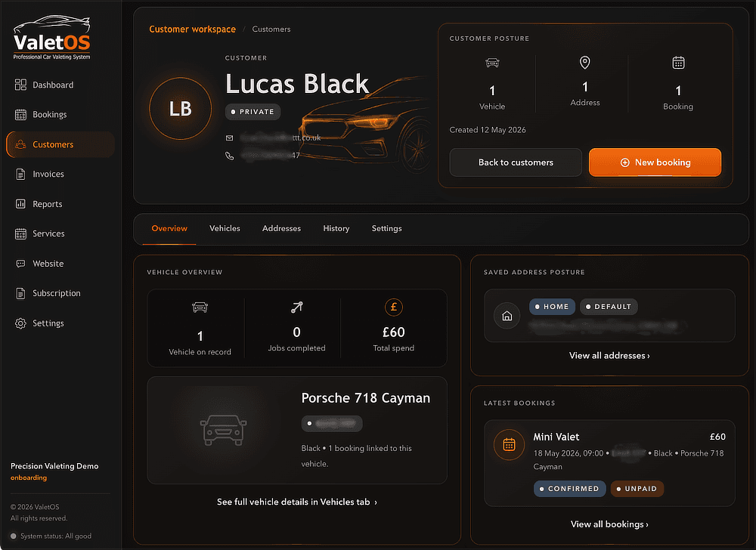The width and height of the screenshot is (756, 550).
Task: Open Services from the sidebar
Action: click(x=60, y=233)
